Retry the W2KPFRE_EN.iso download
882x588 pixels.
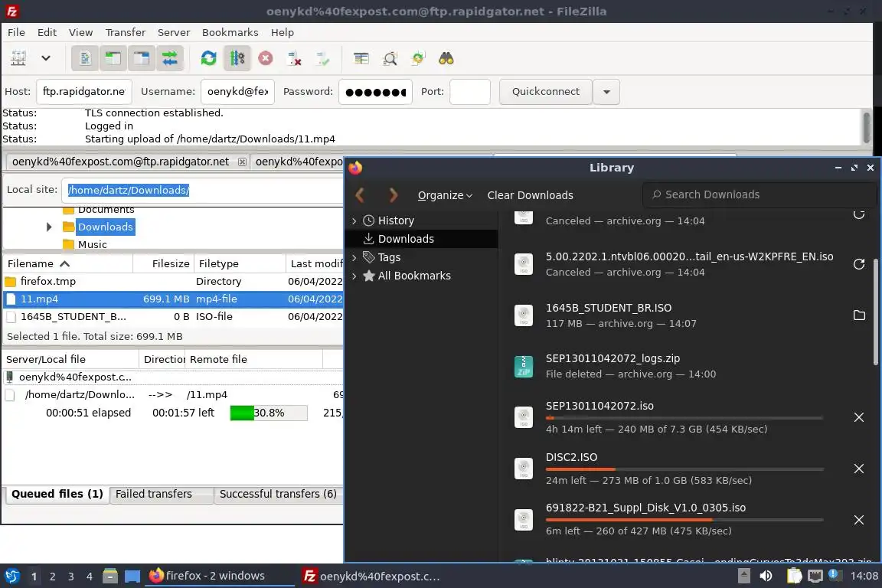858,264
